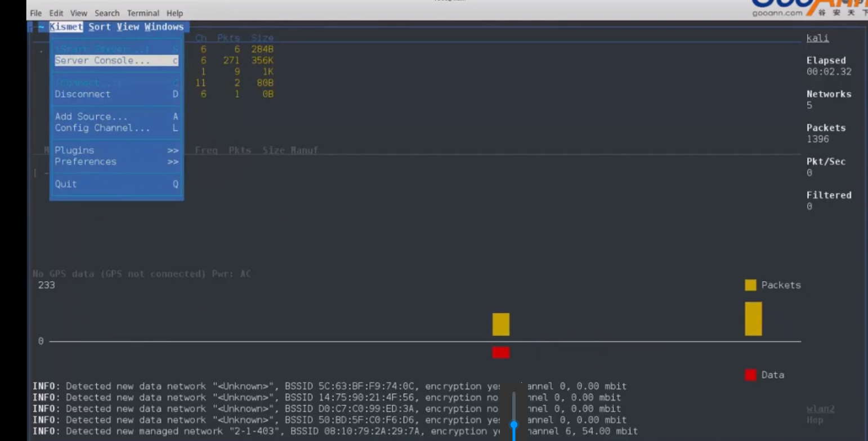Select the network row sized 80B
868x441 pixels.
(x=234, y=83)
